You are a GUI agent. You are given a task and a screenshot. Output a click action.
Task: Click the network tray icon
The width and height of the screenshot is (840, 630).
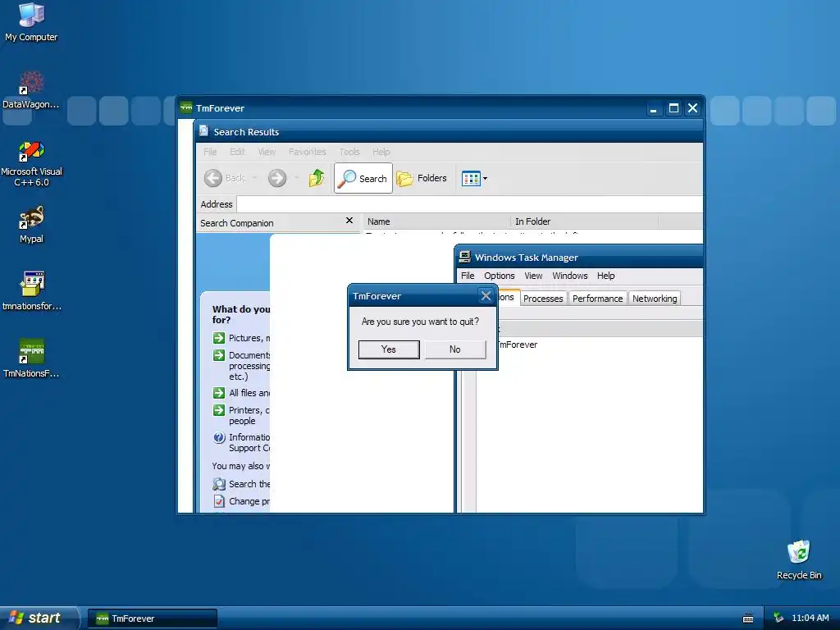click(x=778, y=619)
